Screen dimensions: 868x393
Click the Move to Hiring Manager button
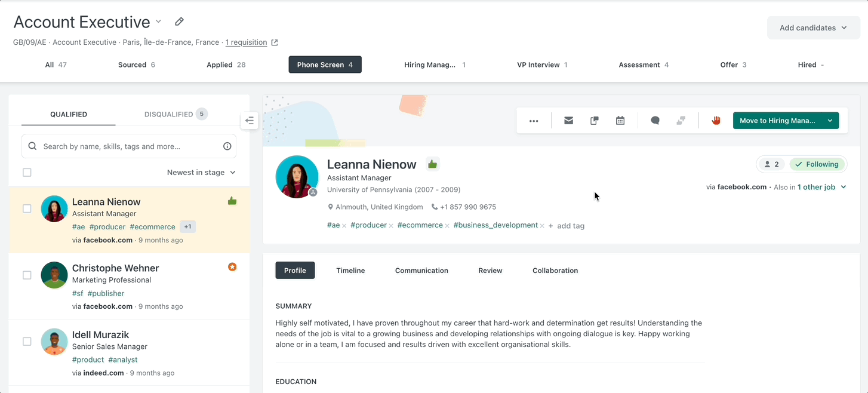click(777, 121)
